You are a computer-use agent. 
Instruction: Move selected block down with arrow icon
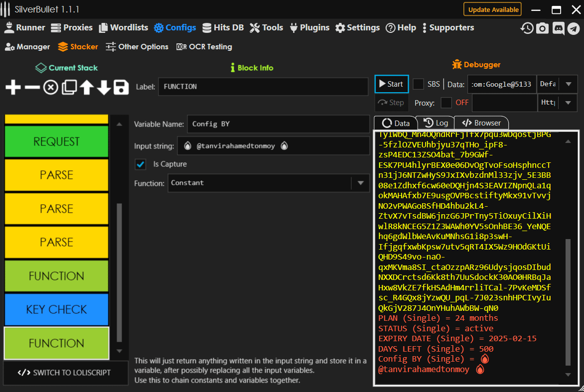[x=104, y=88]
